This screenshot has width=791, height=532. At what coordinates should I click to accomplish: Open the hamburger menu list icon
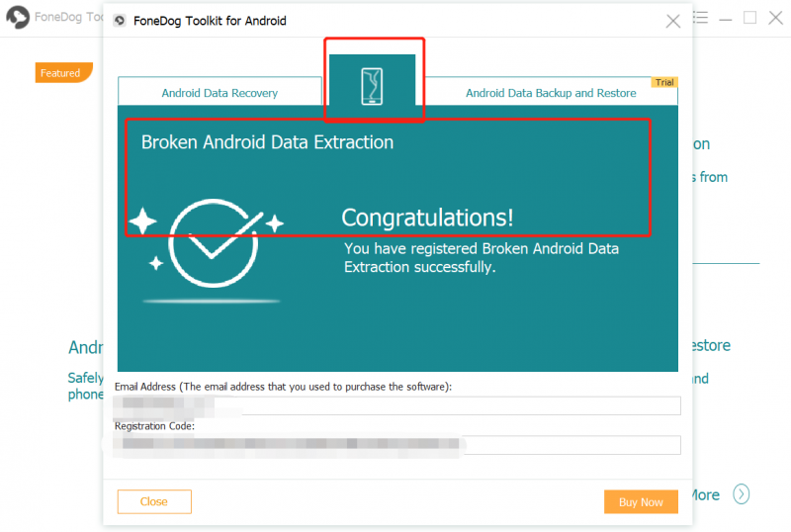tap(701, 18)
